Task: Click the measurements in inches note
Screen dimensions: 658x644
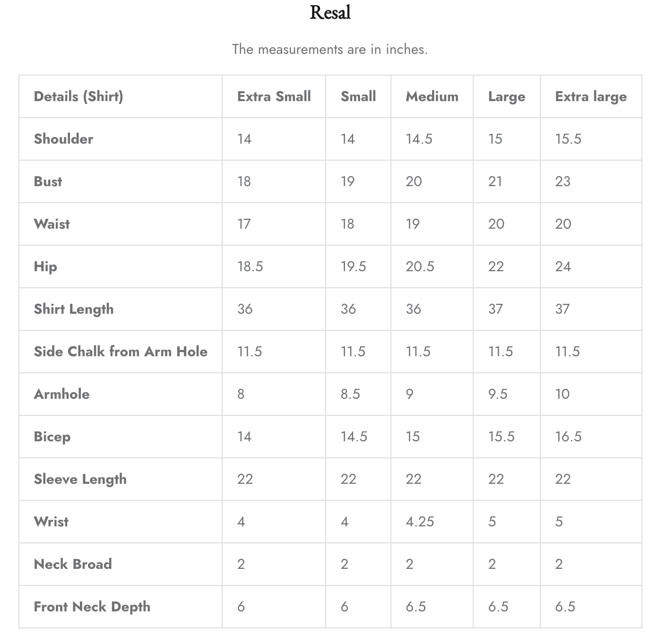Action: (329, 49)
